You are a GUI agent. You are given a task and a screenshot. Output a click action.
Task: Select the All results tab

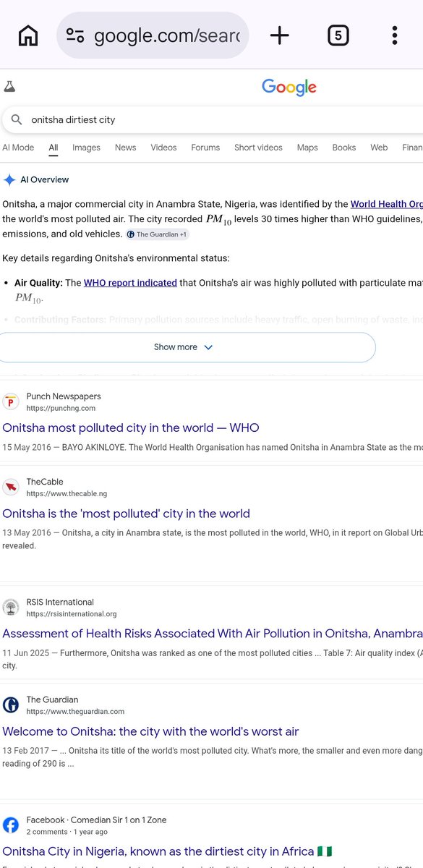(x=54, y=148)
